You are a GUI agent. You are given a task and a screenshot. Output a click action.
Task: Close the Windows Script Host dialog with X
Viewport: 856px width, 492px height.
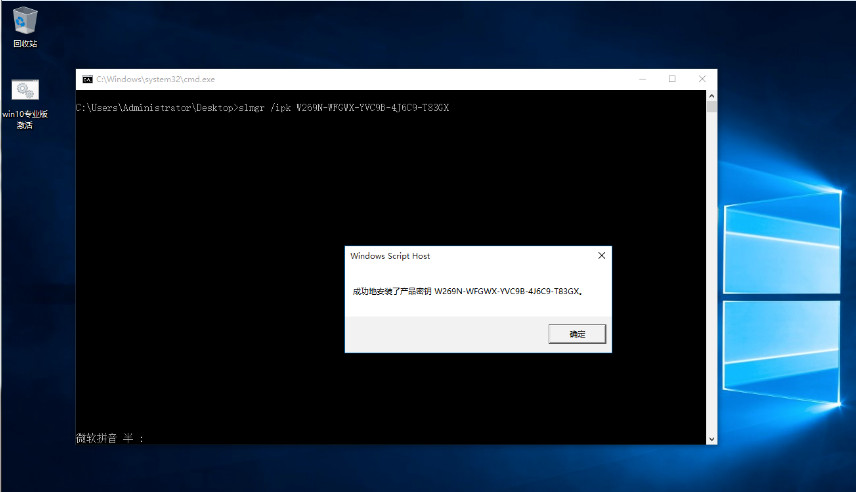pos(601,256)
